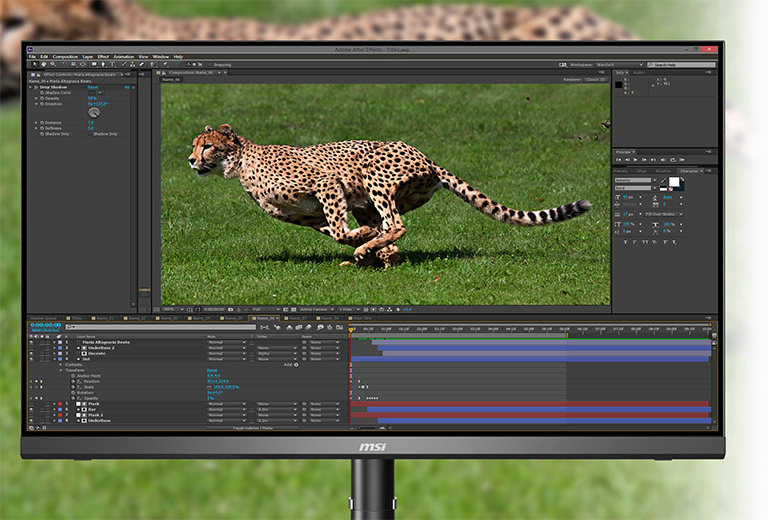The width and height of the screenshot is (768, 520).
Task: Open the Workspace Standard dropdown
Action: pos(619,65)
